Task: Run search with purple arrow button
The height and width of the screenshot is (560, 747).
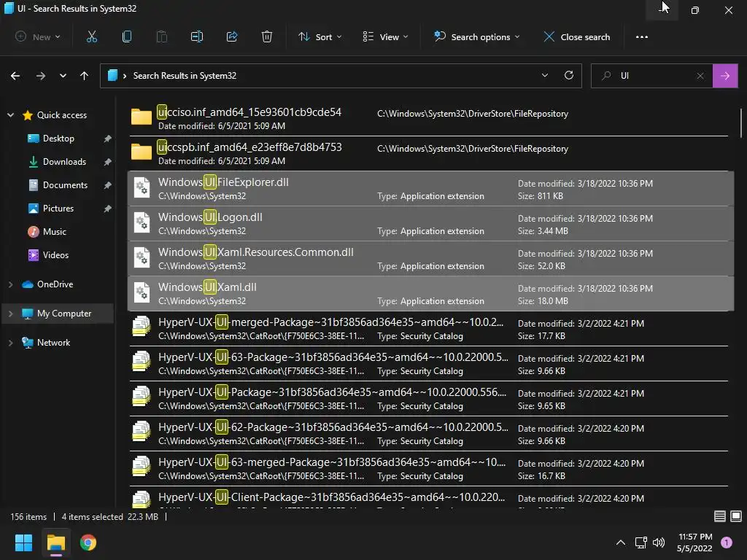Action: pos(725,76)
